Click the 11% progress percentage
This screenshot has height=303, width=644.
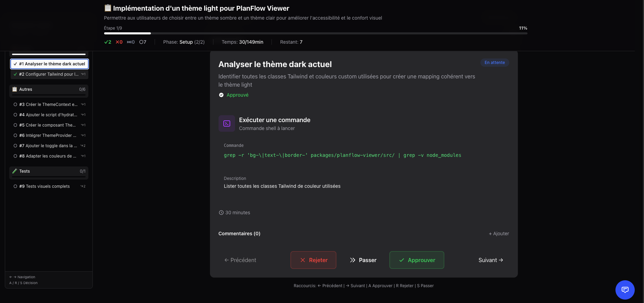[x=523, y=28]
